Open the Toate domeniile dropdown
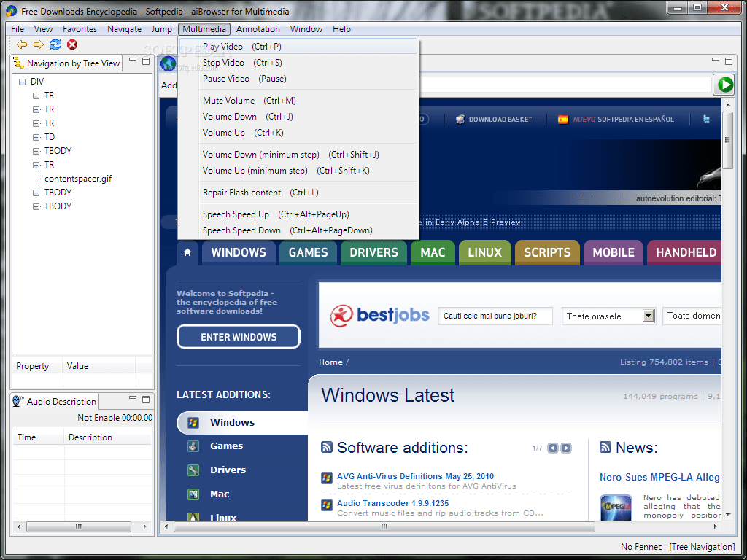Viewport: 747px width, 560px height. tap(692, 316)
